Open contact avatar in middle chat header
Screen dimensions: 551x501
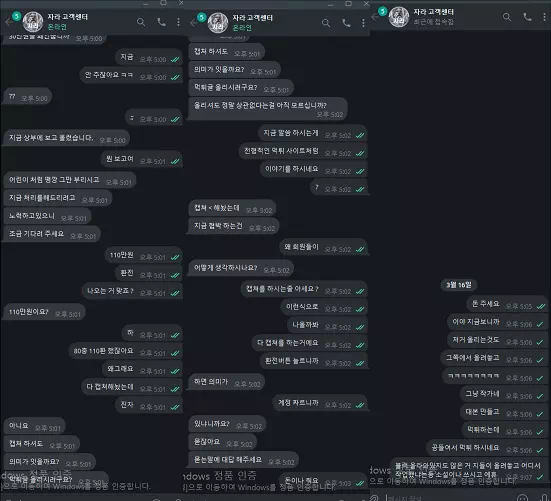[218, 23]
